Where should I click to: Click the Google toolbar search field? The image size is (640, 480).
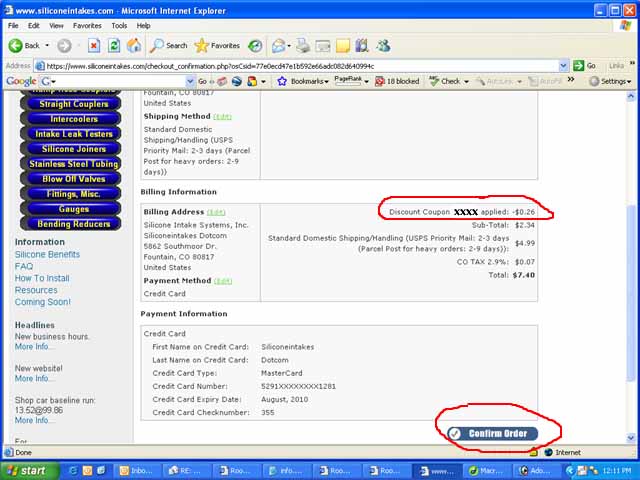tap(116, 81)
